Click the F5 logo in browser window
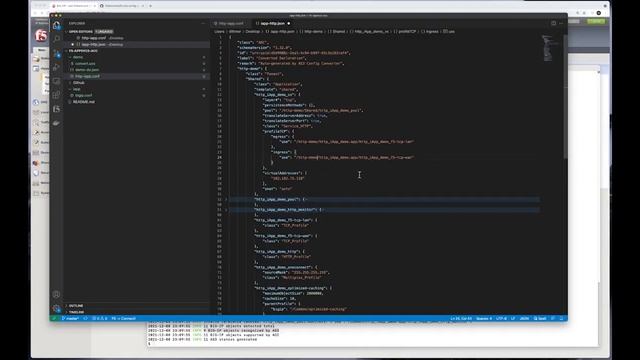Image resolution: width=640 pixels, height=360 pixels. pyautogui.click(x=41, y=36)
